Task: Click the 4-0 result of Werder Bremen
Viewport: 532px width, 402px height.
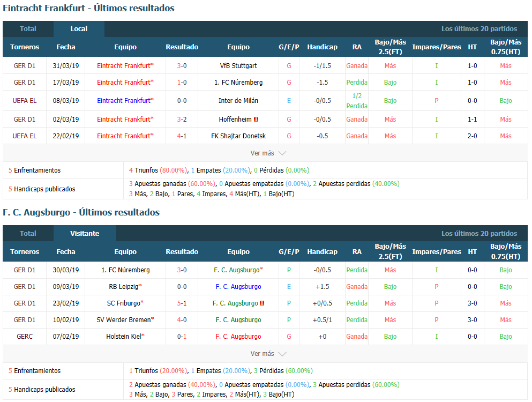Action: (182, 320)
